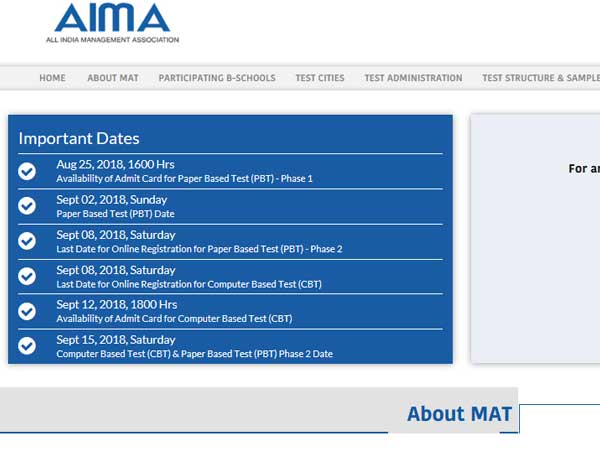Click Availability of Admit Card for Computer Based Test
Screen dimensions: 600x450
coord(174,319)
